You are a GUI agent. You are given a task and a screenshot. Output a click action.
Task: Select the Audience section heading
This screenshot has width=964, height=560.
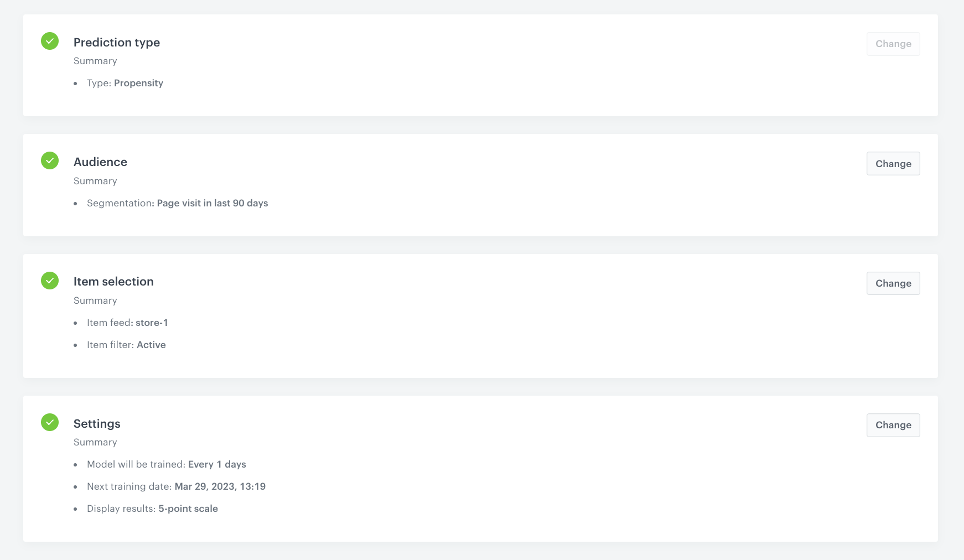tap(100, 162)
